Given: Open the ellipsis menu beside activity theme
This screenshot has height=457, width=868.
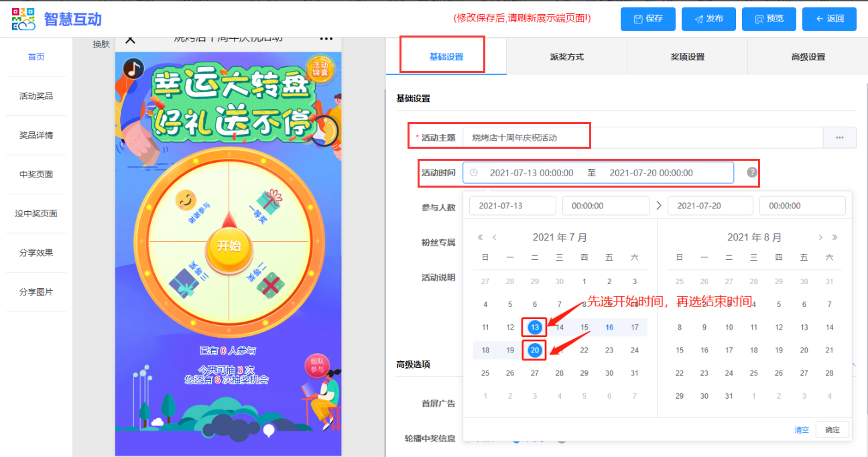Looking at the screenshot, I should [839, 137].
